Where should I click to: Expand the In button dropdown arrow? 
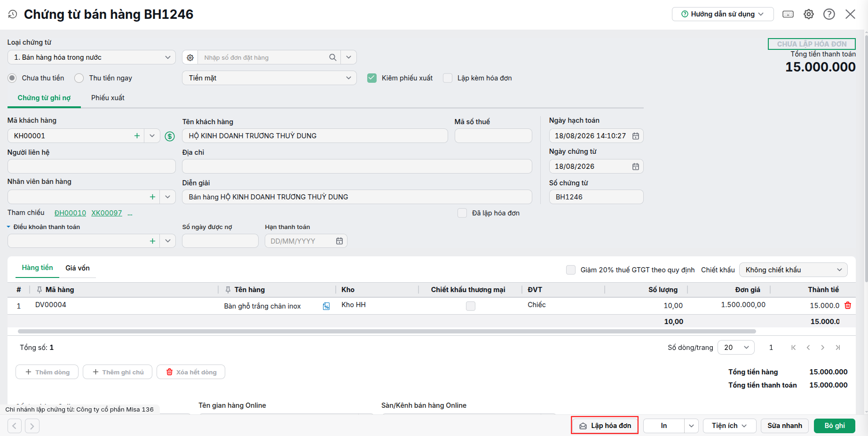click(x=691, y=426)
